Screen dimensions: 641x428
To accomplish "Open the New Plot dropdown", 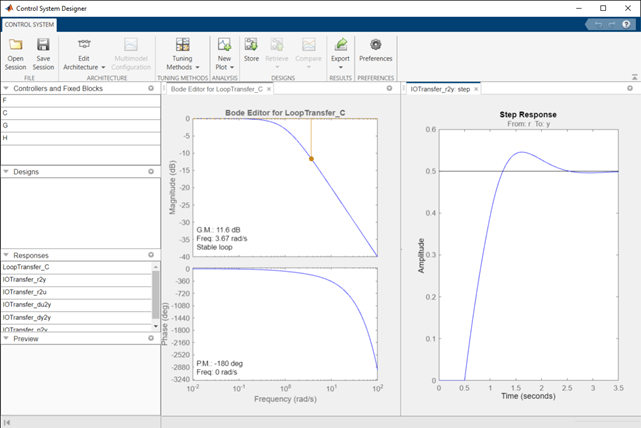I will tap(224, 62).
